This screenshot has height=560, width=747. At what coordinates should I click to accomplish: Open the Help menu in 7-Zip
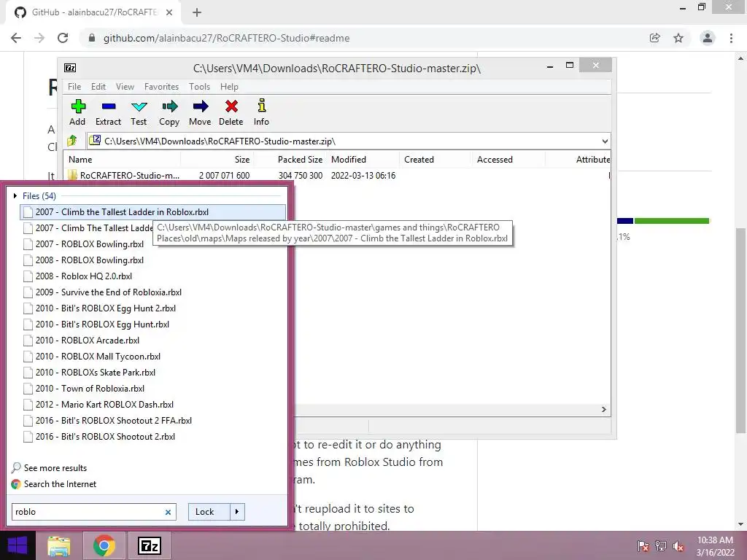(229, 87)
